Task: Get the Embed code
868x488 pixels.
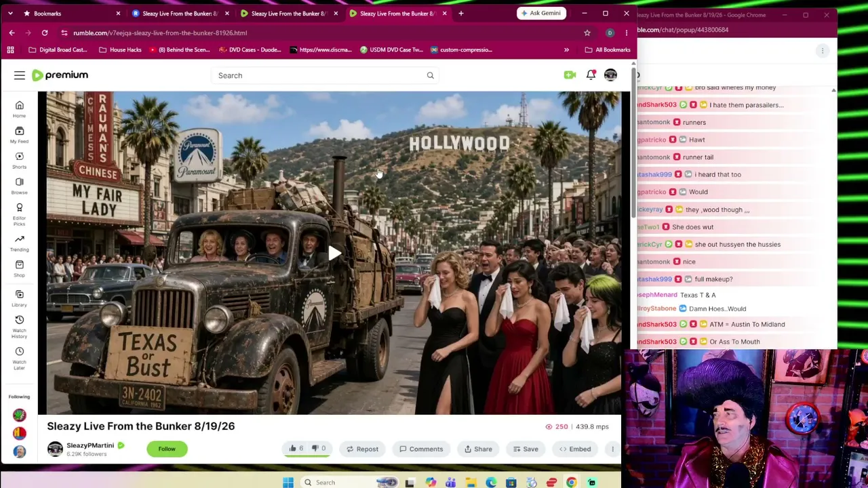Action: point(574,449)
